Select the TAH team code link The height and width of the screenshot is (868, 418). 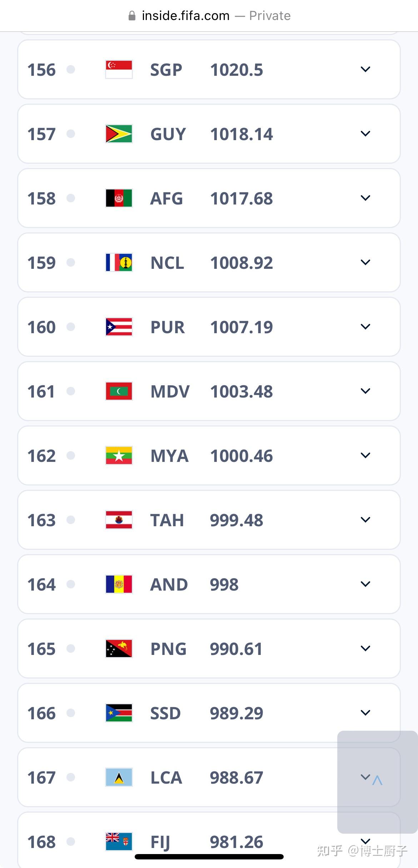click(167, 520)
